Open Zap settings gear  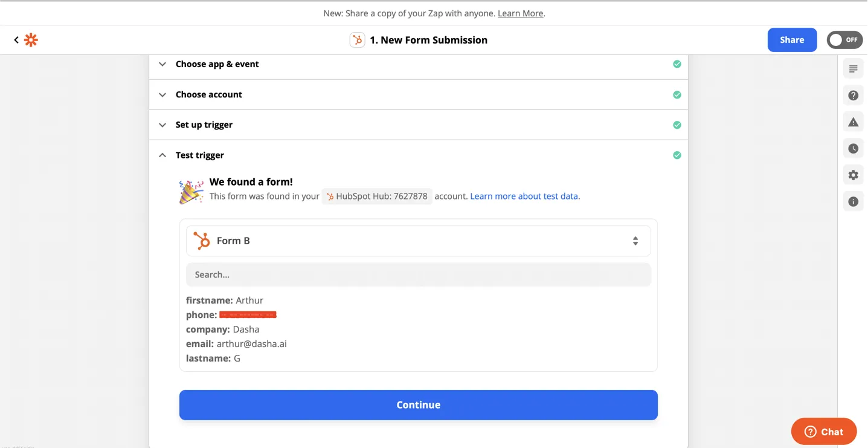click(853, 175)
